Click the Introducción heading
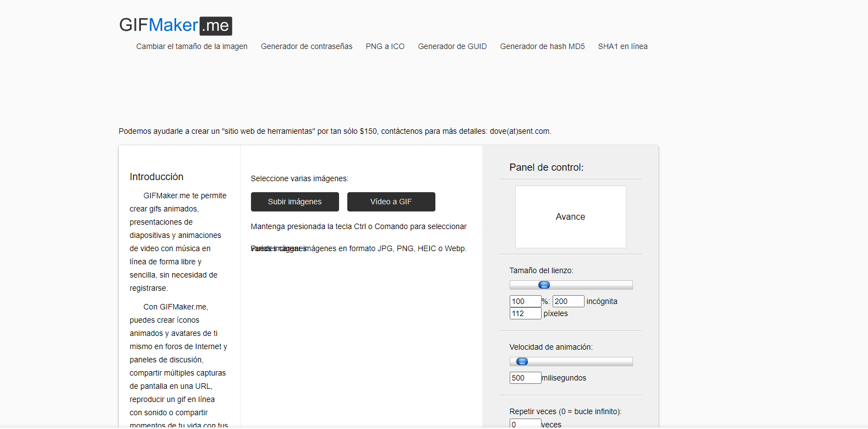The height and width of the screenshot is (429, 868). coord(156,177)
